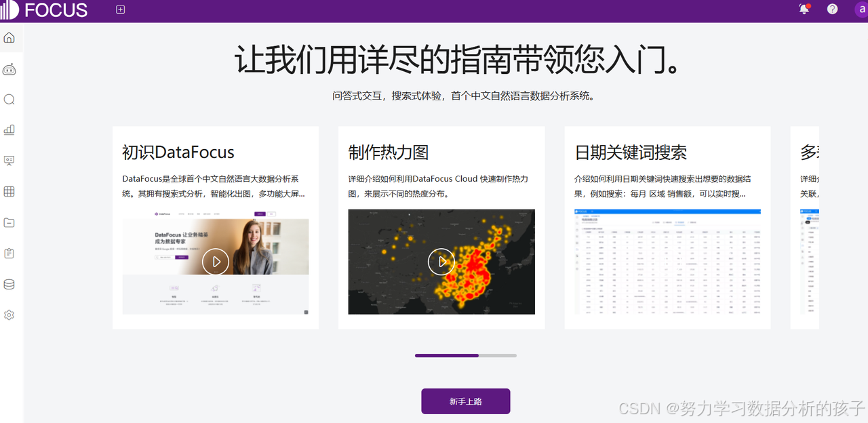The height and width of the screenshot is (423, 868).
Task: Open the data table sidebar icon
Action: (9, 192)
